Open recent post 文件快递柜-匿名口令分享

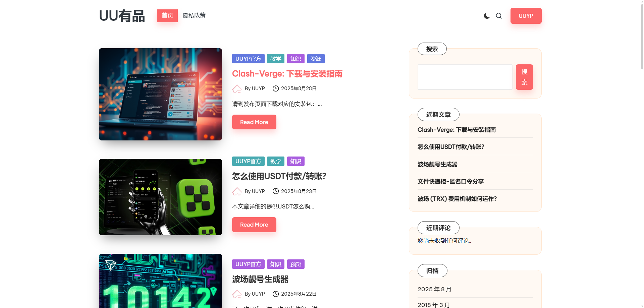coord(450,181)
